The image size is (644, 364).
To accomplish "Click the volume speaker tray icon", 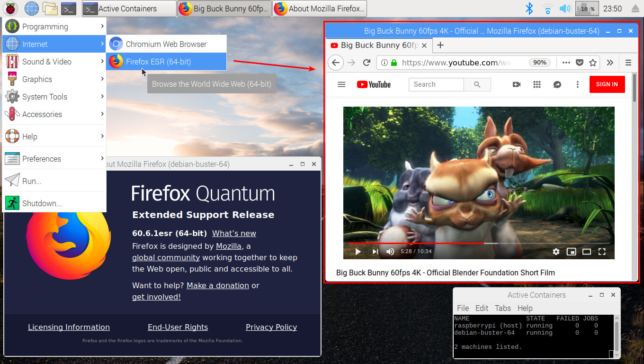I will tap(564, 8).
